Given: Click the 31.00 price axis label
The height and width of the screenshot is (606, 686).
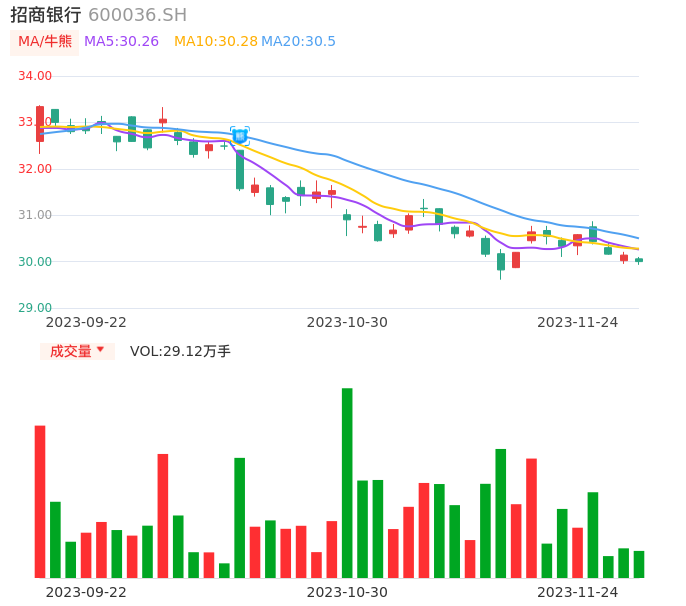Looking at the screenshot, I should (x=35, y=215).
